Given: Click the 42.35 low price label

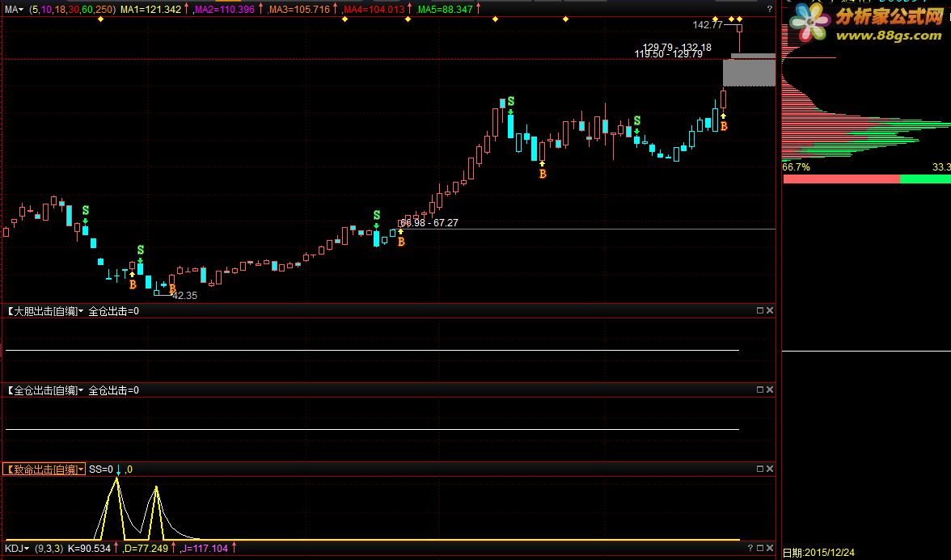Looking at the screenshot, I should (184, 296).
